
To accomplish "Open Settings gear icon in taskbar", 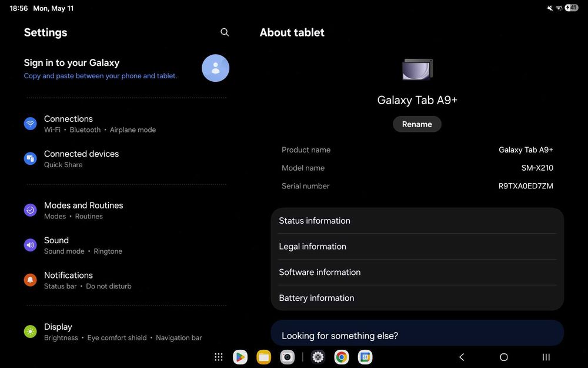I will click(x=318, y=357).
